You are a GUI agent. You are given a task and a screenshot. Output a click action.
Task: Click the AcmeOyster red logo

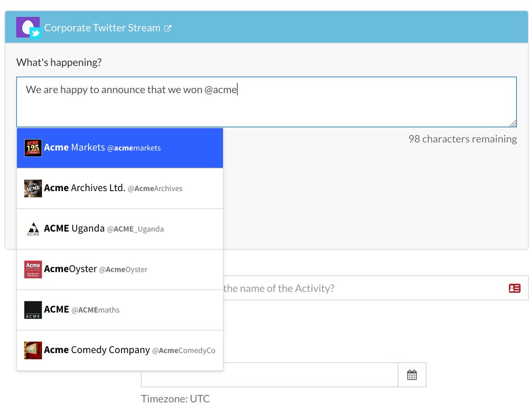(33, 269)
